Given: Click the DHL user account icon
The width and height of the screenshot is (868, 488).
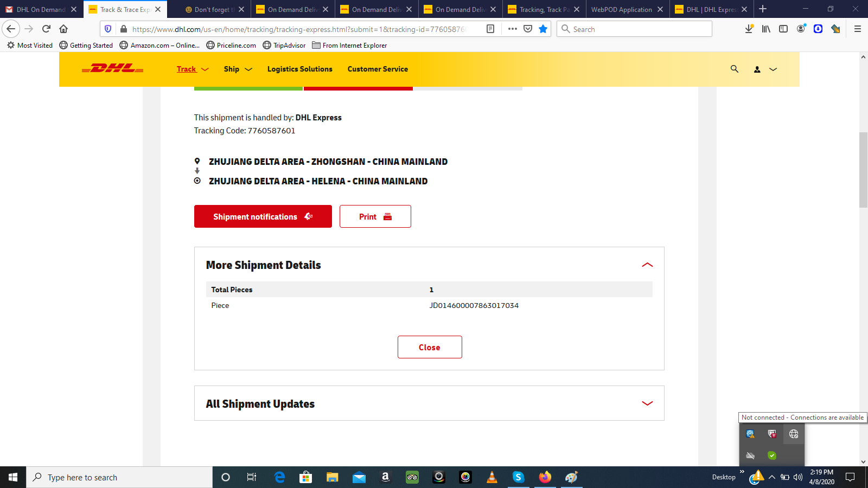Looking at the screenshot, I should [x=757, y=69].
